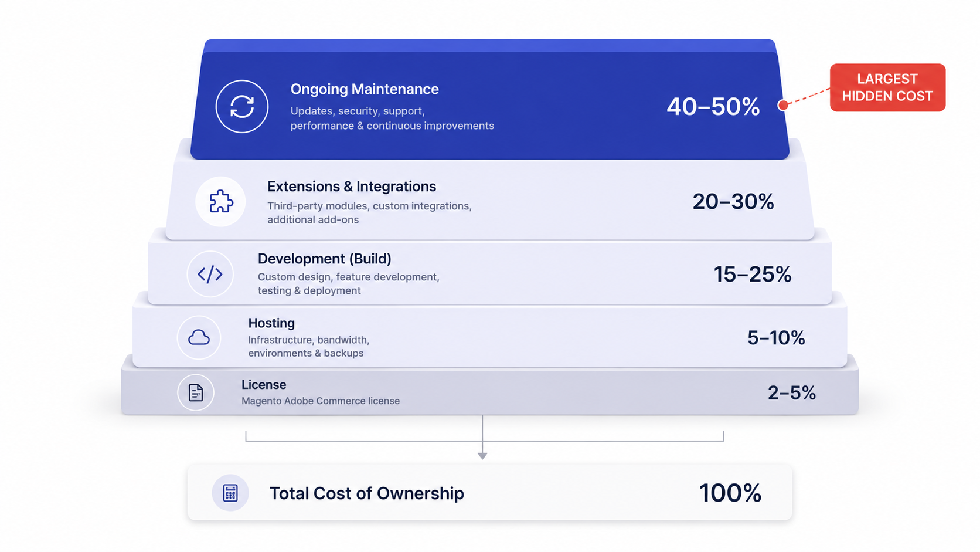
Task: Click the calculator Total Cost icon
Action: pyautogui.click(x=230, y=493)
